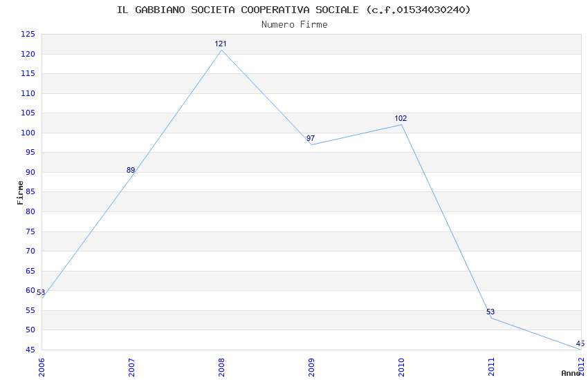Viewport: 588px width, 380px height.
Task: Click the 80 tick on the y-axis
Action: click(30, 211)
